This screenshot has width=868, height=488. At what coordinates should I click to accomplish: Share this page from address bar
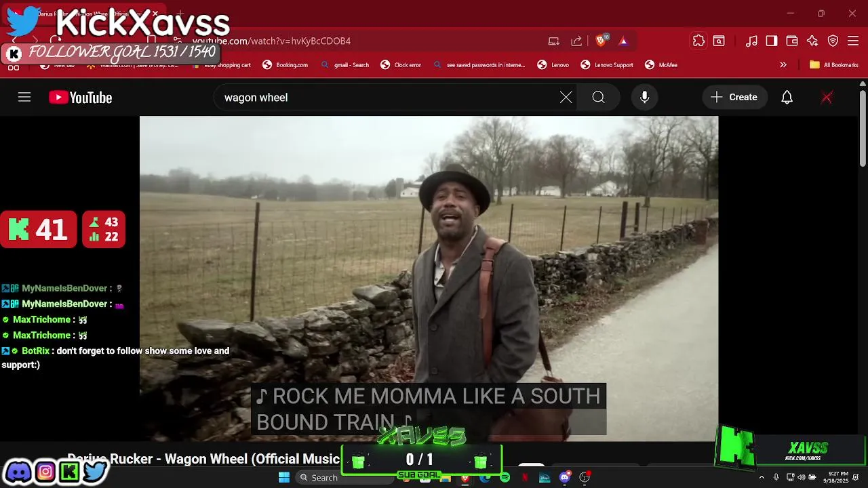point(576,41)
